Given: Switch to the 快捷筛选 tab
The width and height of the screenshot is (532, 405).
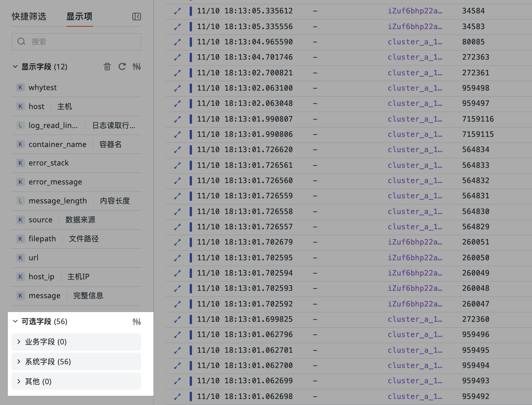Looking at the screenshot, I should [29, 17].
